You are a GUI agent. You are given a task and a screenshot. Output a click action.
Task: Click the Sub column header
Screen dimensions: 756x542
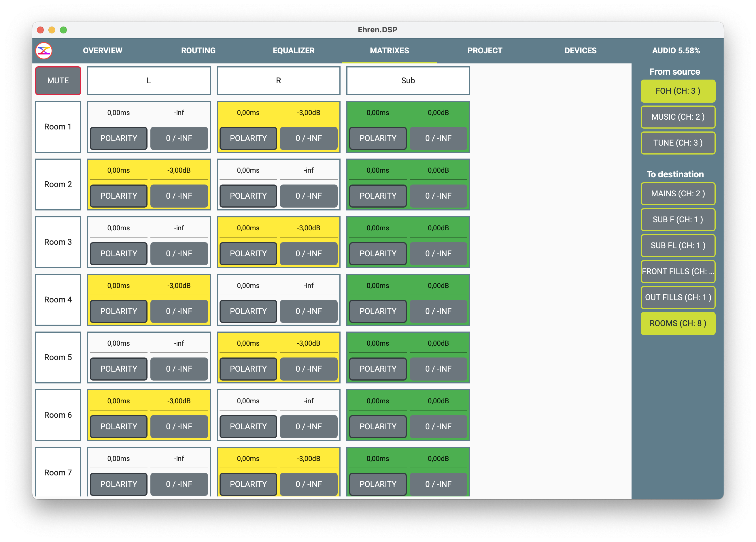(408, 81)
